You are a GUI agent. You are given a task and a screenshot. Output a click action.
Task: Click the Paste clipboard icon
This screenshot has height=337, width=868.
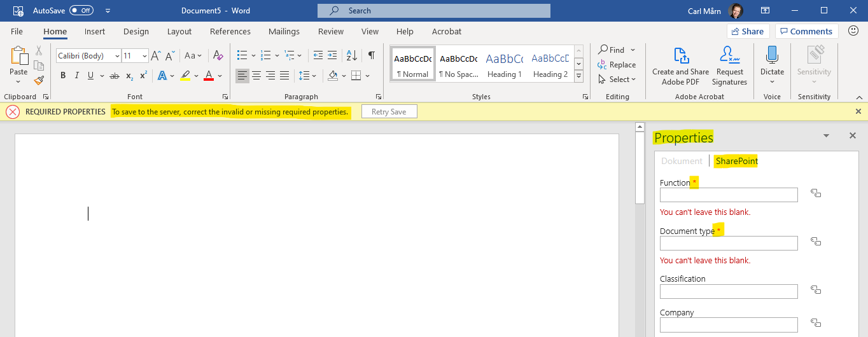tap(18, 56)
